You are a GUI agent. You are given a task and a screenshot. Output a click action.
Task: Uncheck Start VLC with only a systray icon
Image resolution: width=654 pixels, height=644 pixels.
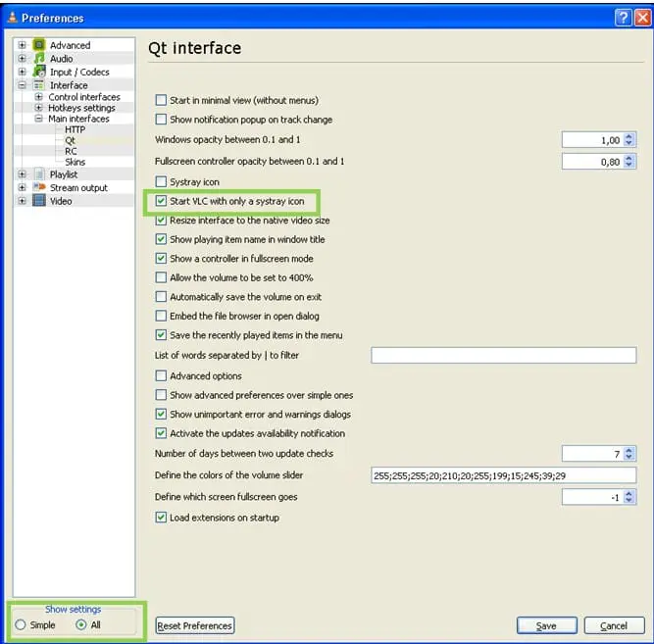(162, 201)
